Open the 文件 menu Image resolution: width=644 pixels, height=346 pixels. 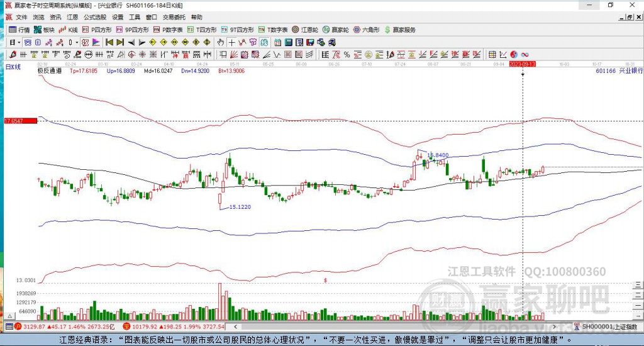[21, 17]
